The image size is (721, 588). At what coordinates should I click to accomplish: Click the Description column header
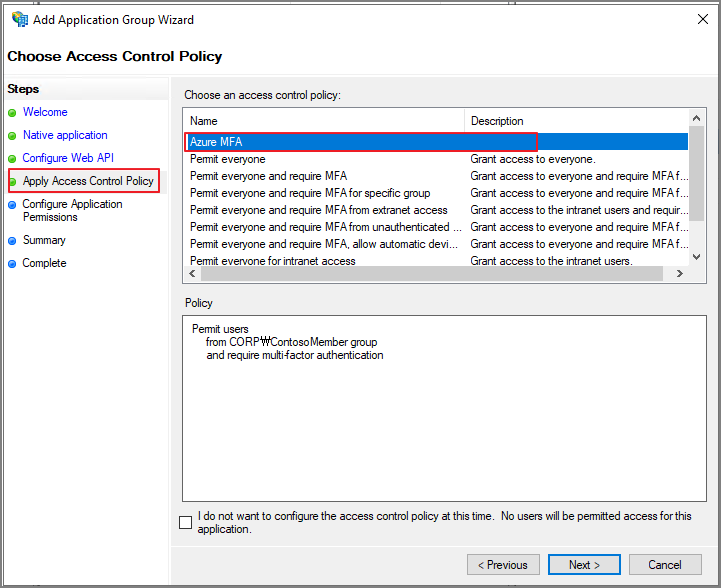click(577, 121)
